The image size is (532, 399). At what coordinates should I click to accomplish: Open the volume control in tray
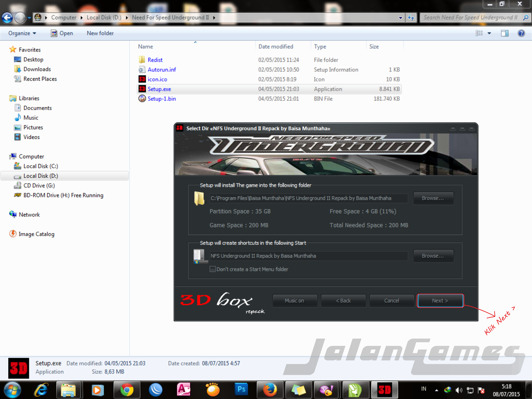pyautogui.click(x=459, y=390)
